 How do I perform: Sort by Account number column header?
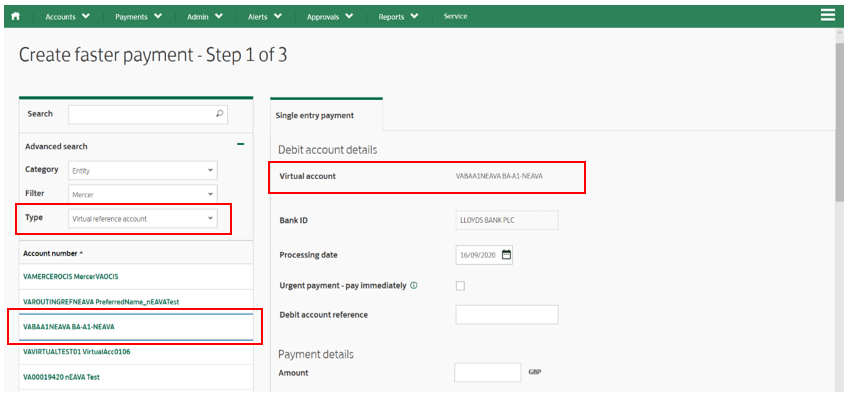54,253
